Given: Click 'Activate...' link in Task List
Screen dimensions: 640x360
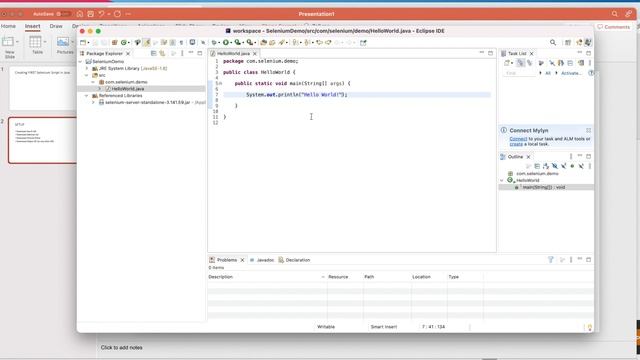Looking at the screenshot, I should (571, 73).
